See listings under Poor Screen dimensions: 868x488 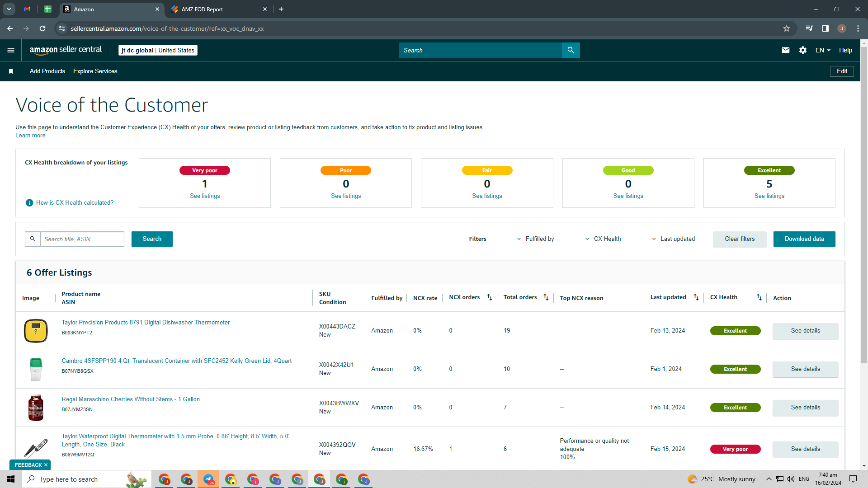point(346,196)
